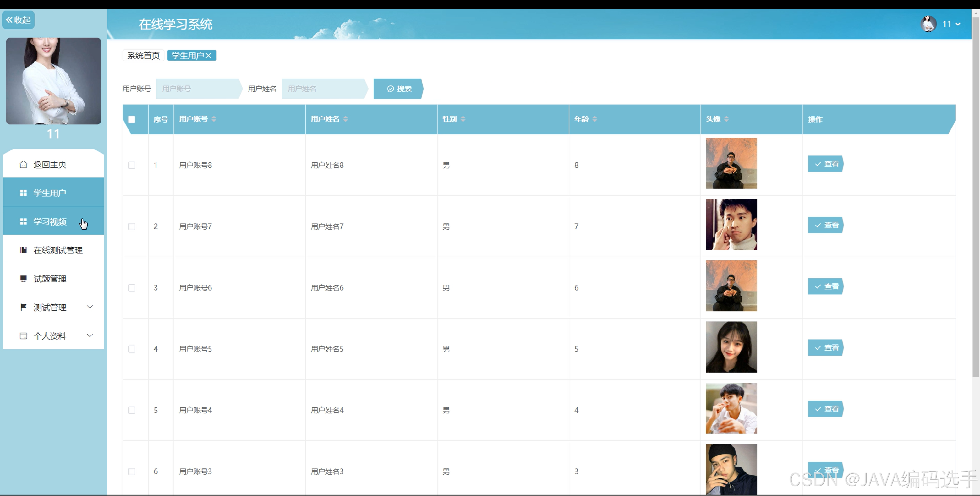Image resolution: width=980 pixels, height=496 pixels.
Task: Close the 学生用户 tab with the X
Action: point(209,56)
